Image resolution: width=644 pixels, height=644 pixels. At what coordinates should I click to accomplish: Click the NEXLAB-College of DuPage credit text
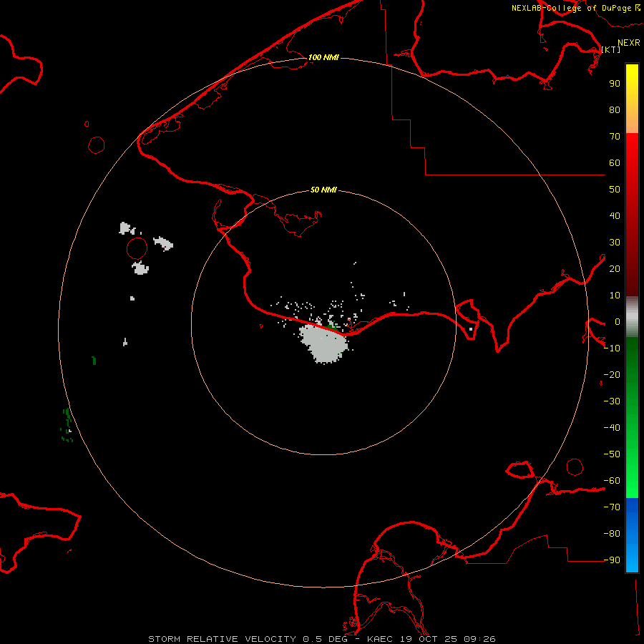coord(576,8)
